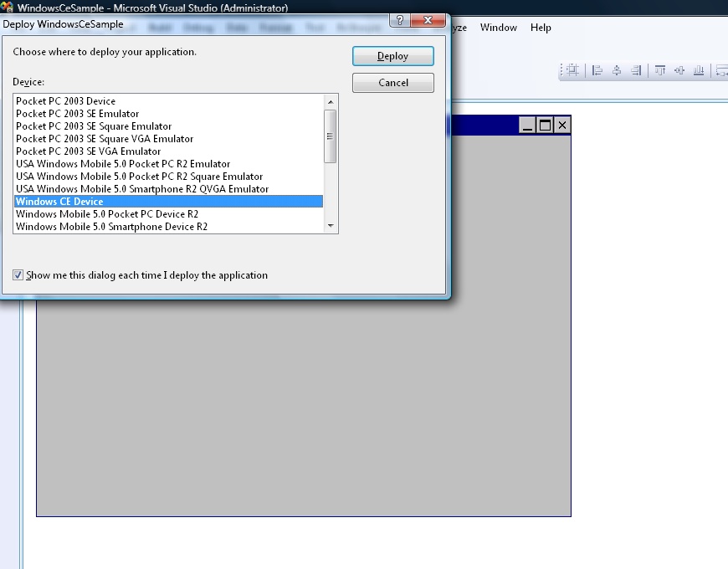The width and height of the screenshot is (728, 569).
Task: Select USA Windows Mobile 5.0 Pocket PC R2 Emulator
Action: [168, 164]
